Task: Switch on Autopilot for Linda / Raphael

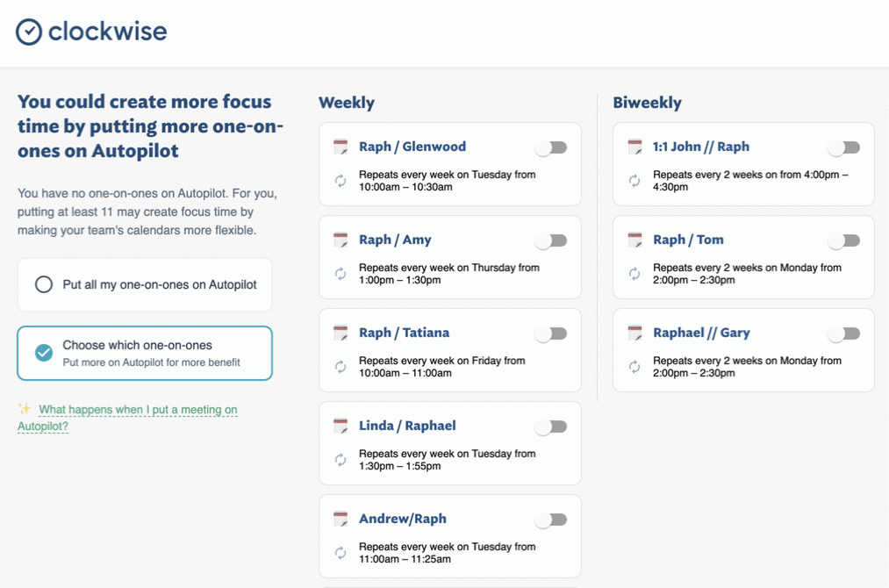Action: 551,427
